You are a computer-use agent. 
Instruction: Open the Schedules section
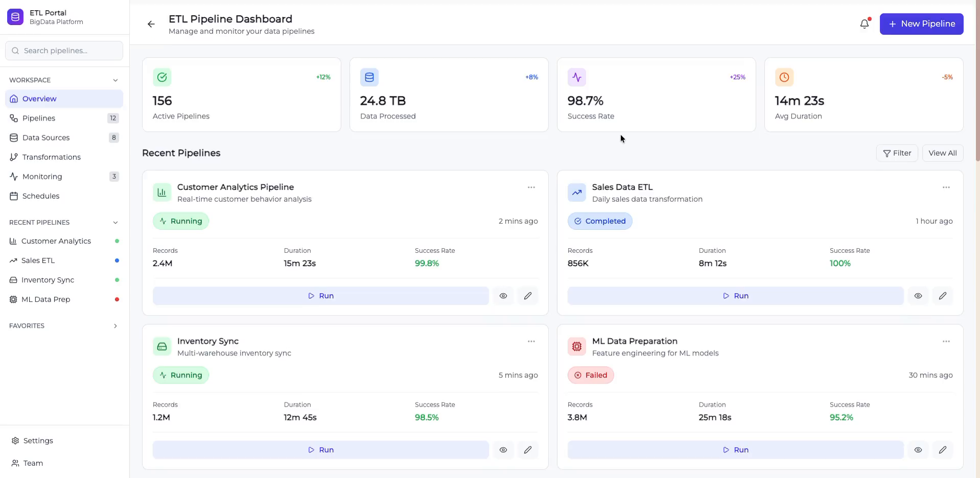(41, 196)
